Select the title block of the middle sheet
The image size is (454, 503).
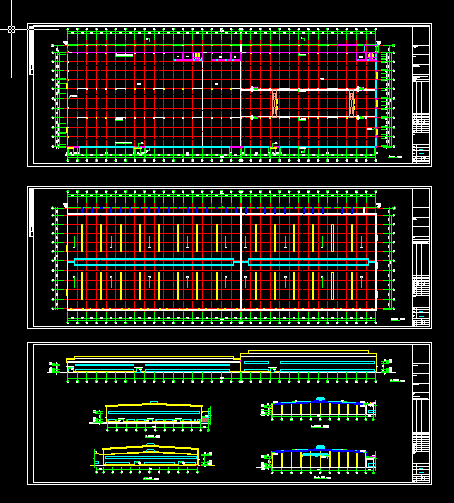coord(421,257)
